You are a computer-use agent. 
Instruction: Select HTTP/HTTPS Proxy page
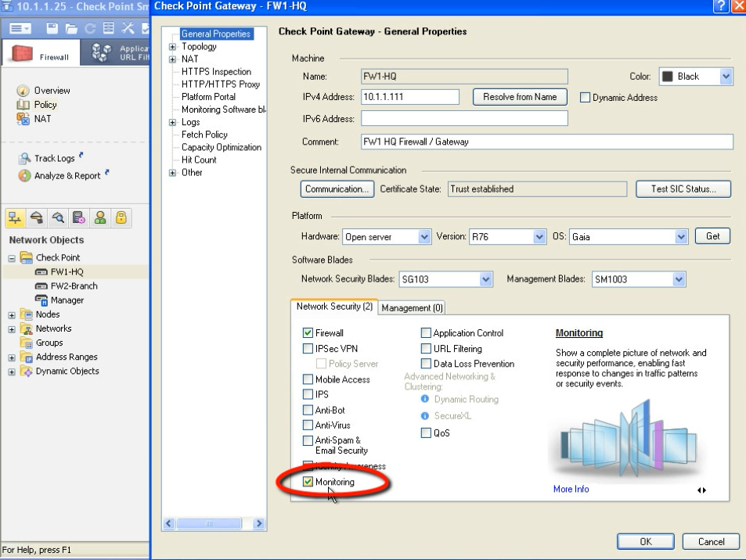pos(221,84)
